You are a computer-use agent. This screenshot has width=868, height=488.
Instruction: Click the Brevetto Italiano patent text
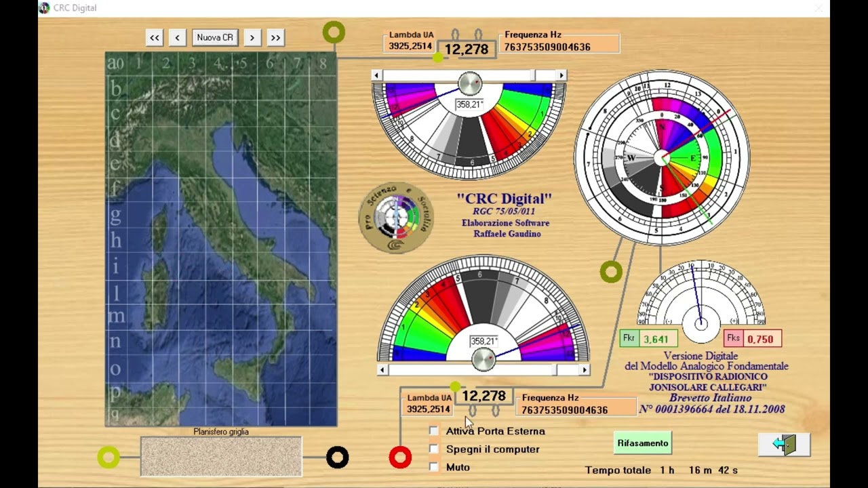pos(710,398)
